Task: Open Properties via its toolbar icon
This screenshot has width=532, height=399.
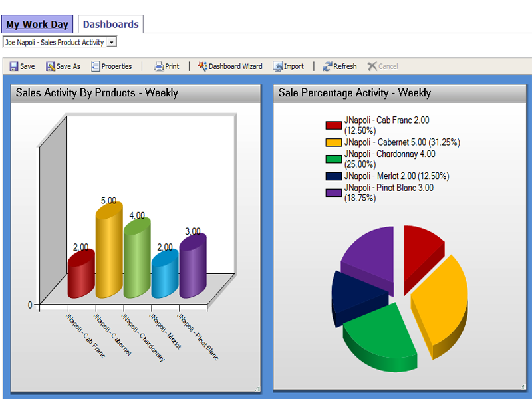Action: coord(96,66)
